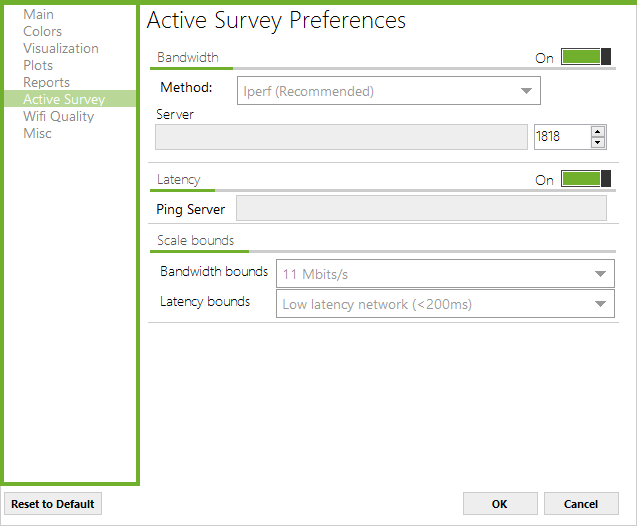Decrease the server port with down arrow
Image resolution: width=637 pixels, height=526 pixels.
pyautogui.click(x=598, y=143)
